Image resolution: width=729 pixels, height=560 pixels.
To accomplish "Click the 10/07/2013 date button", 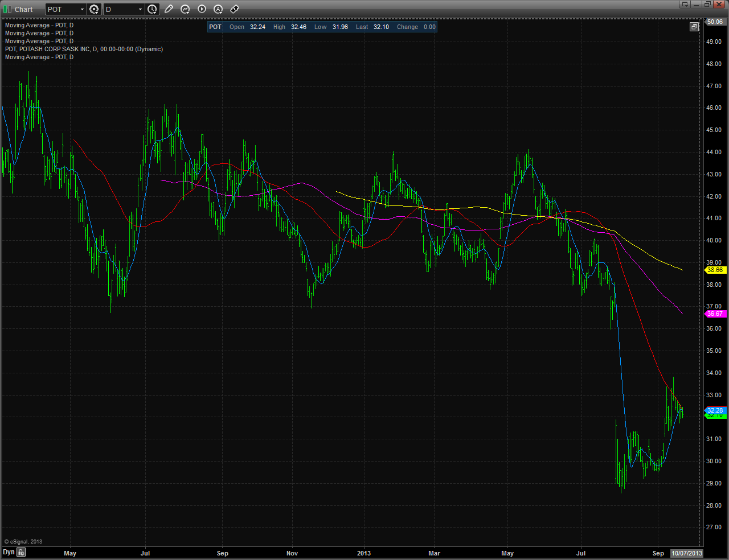I will point(687,553).
